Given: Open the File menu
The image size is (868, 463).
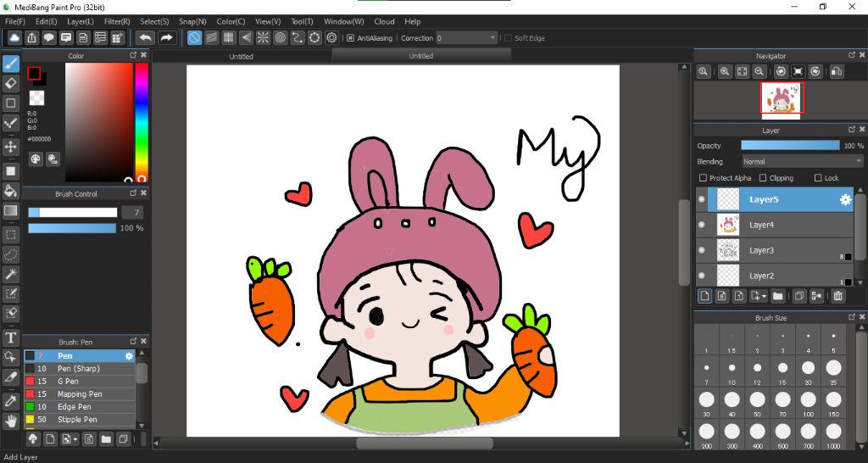Looking at the screenshot, I should point(15,21).
